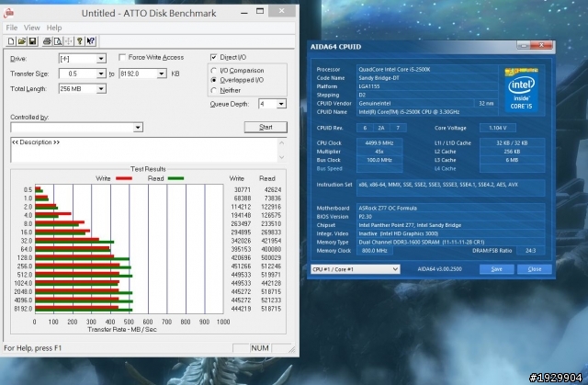Click the read value 521233 in the 4096.0 row
Image resolution: width=588 pixels, height=385 pixels.
270,300
